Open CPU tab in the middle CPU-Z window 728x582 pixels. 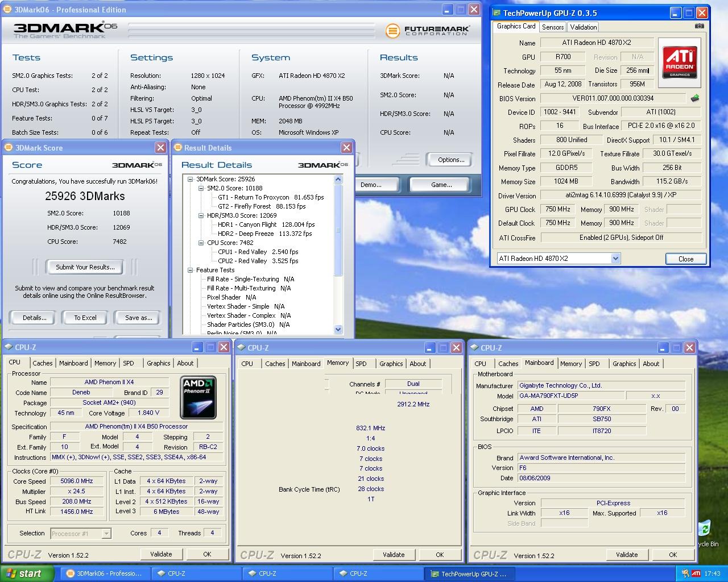point(247,364)
